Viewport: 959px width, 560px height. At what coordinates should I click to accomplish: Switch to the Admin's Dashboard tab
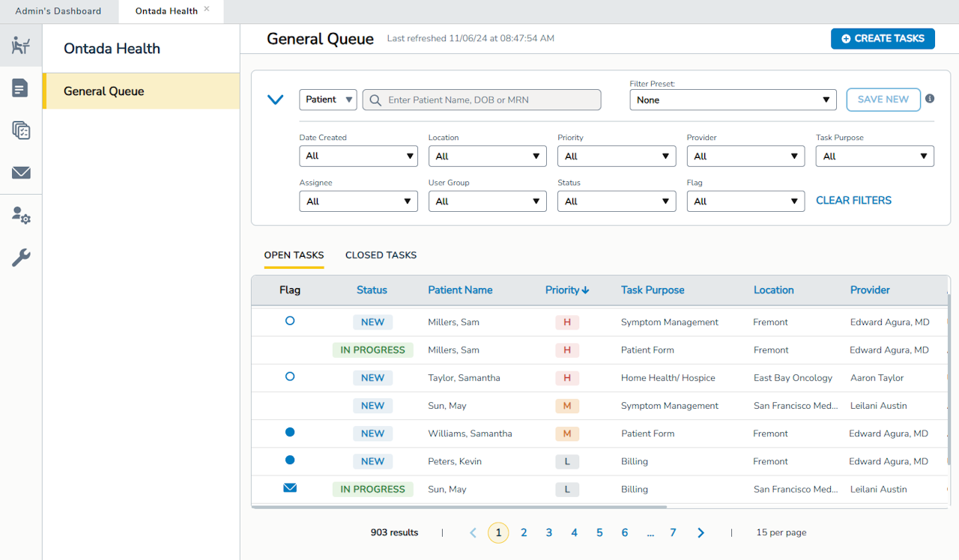click(58, 11)
